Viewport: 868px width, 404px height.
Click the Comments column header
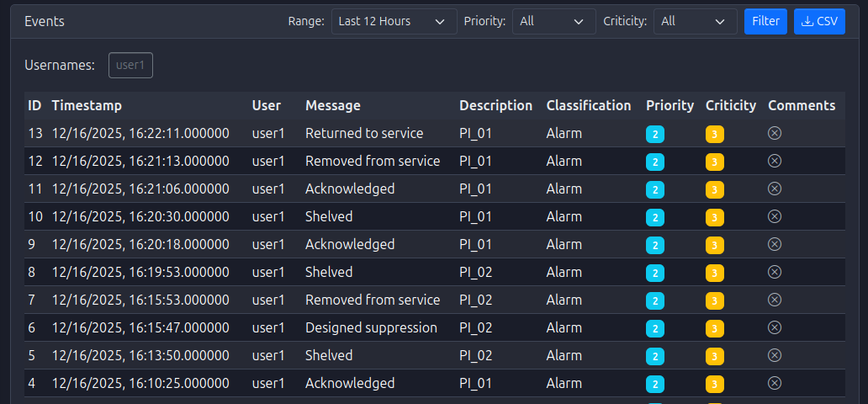pyautogui.click(x=802, y=105)
